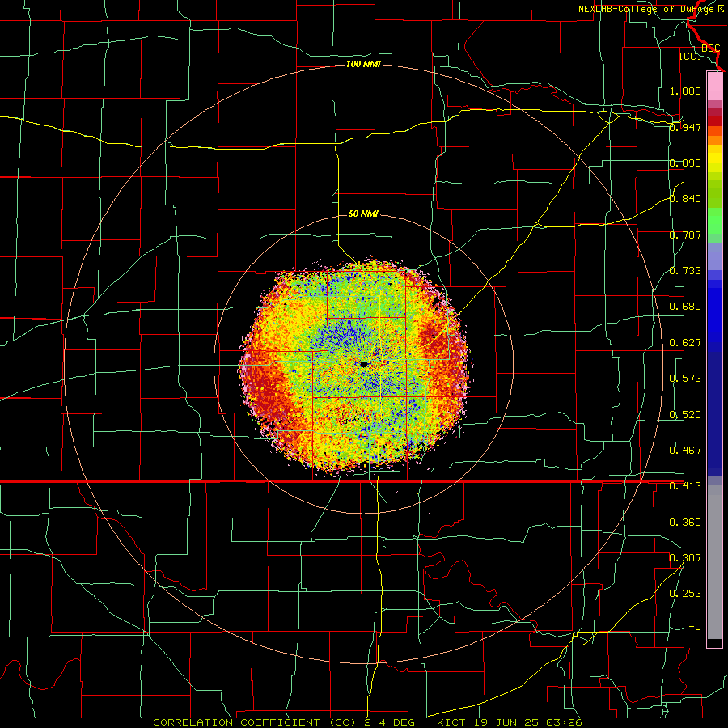The height and width of the screenshot is (728, 728).
Task: Click the bright green segment of the color bar
Action: (x=714, y=221)
